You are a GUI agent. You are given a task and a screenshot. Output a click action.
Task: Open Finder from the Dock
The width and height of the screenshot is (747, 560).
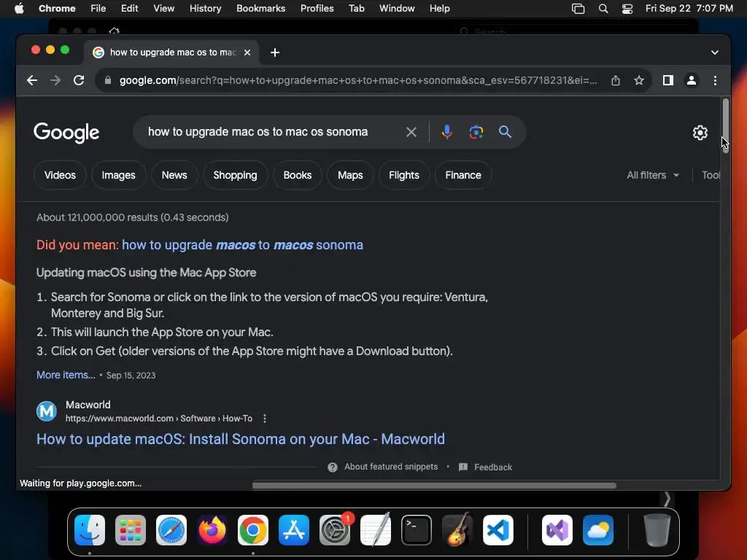click(x=90, y=530)
